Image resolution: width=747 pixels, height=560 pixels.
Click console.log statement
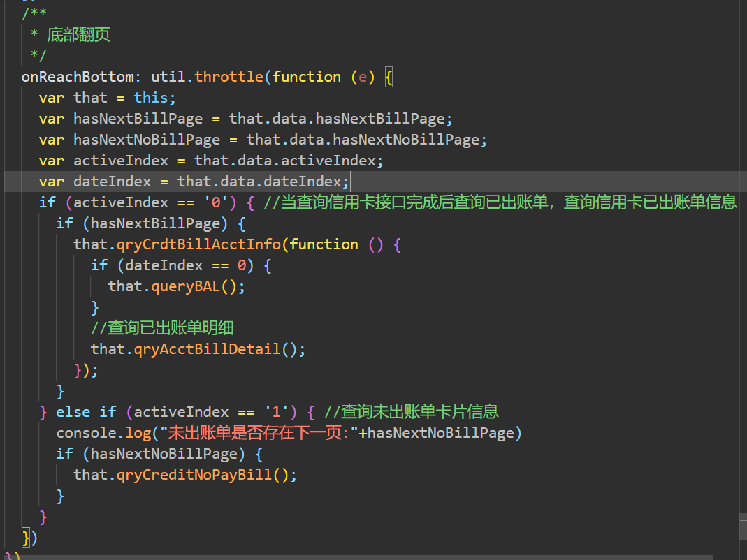tap(289, 433)
